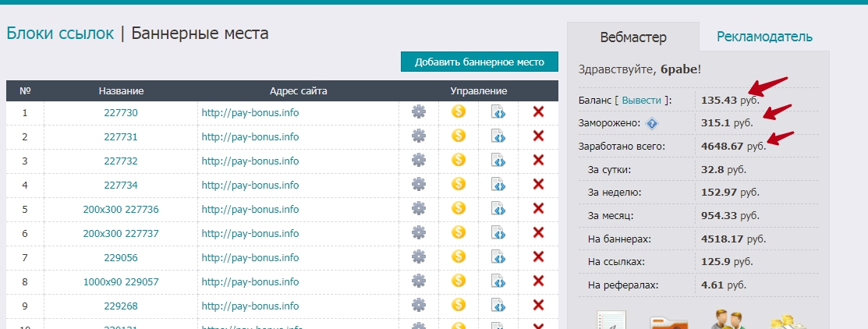Delete banner place 229268
The width and height of the screenshot is (868, 329).
tap(538, 306)
